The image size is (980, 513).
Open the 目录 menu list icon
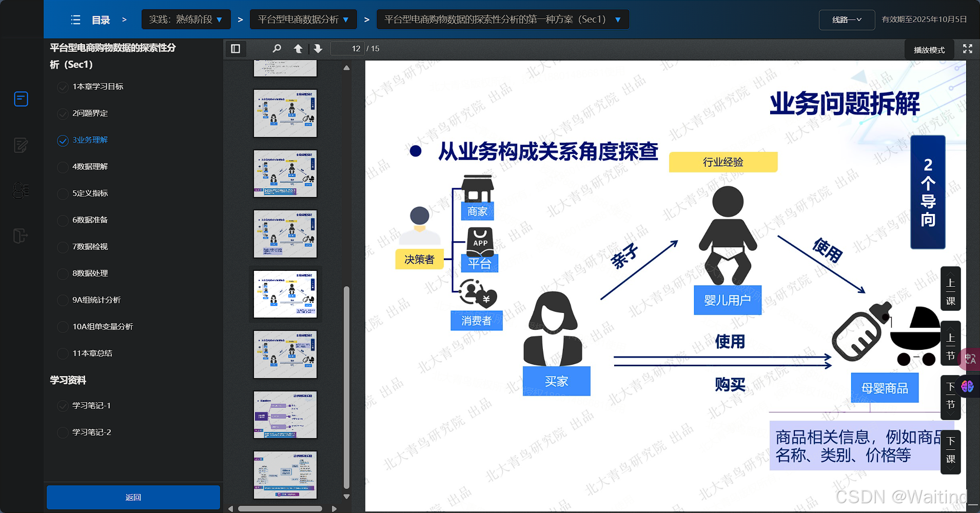(x=75, y=20)
